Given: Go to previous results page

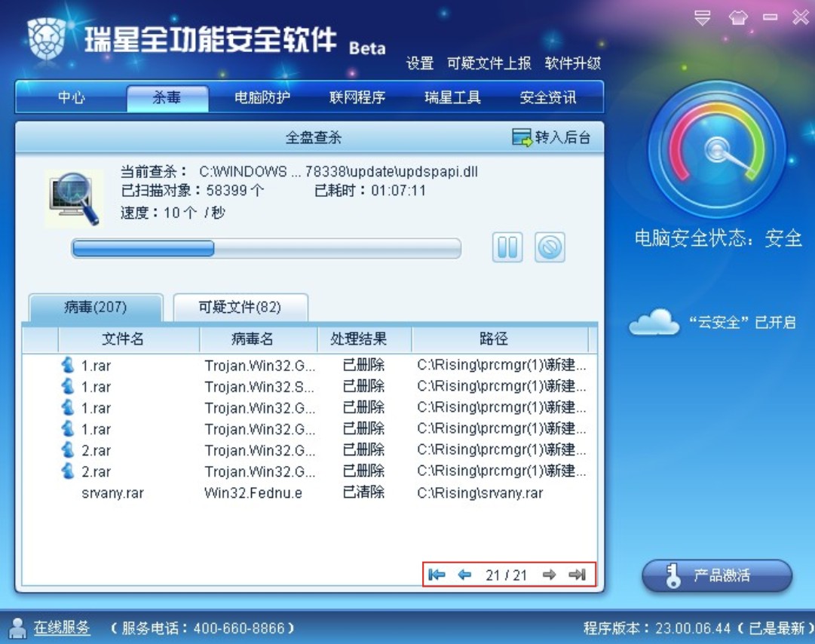Looking at the screenshot, I should (464, 575).
